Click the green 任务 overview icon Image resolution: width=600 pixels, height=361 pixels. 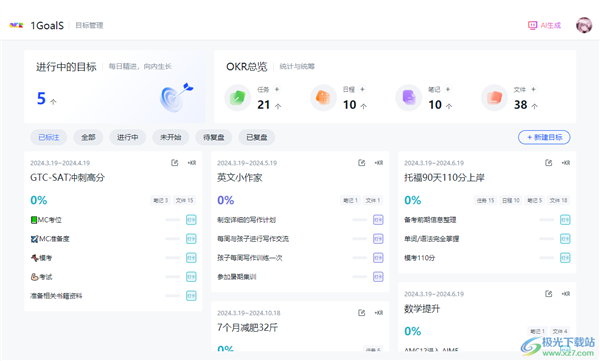click(x=237, y=98)
